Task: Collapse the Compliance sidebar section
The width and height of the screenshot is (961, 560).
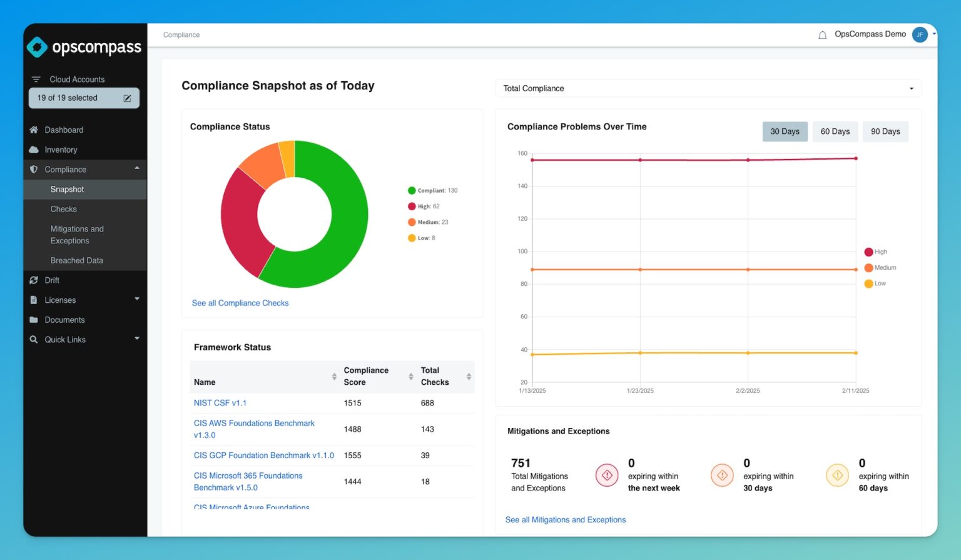Action: pyautogui.click(x=136, y=169)
